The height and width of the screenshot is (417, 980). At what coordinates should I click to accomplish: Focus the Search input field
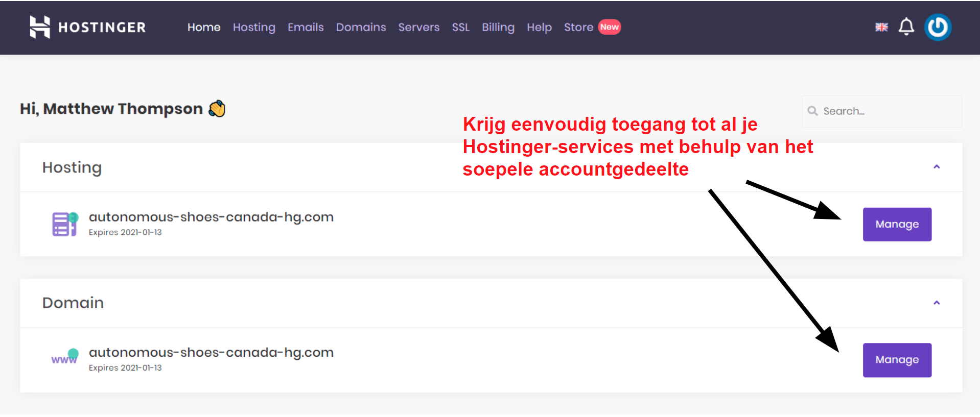tap(882, 111)
